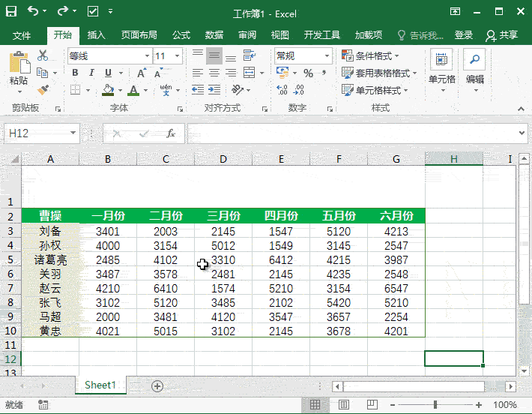Select the Format Painter brush
Viewport: 532px width, 414px height.
pyautogui.click(x=43, y=90)
